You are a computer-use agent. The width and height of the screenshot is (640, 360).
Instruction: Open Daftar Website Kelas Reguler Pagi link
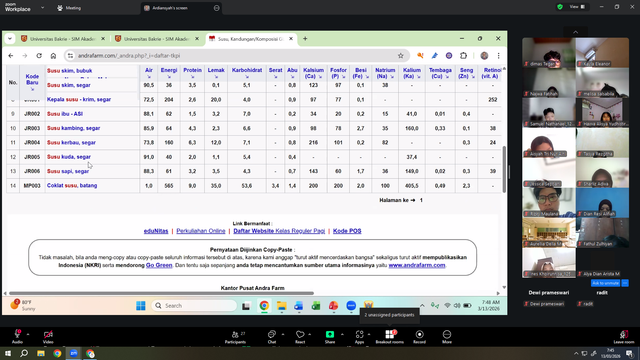tap(279, 231)
